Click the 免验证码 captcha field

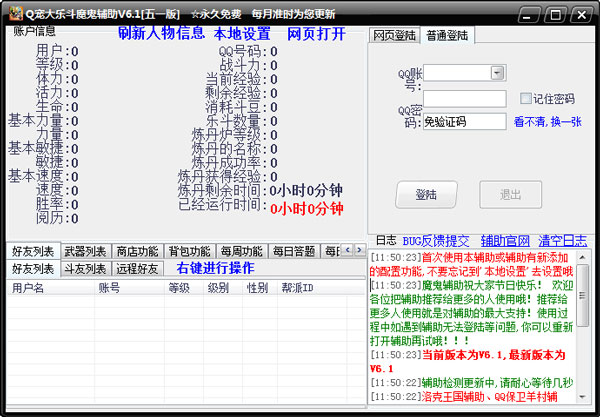click(465, 122)
